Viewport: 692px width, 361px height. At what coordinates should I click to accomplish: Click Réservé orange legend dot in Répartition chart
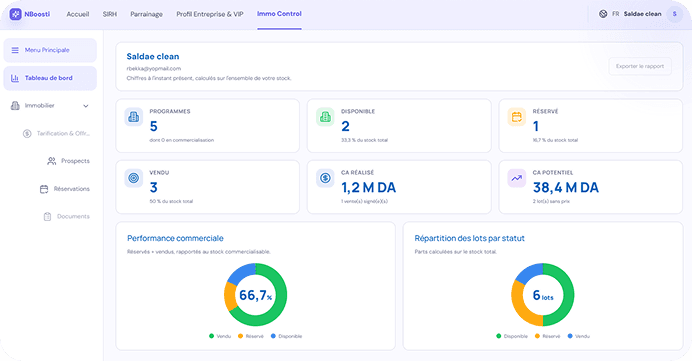tap(537, 336)
